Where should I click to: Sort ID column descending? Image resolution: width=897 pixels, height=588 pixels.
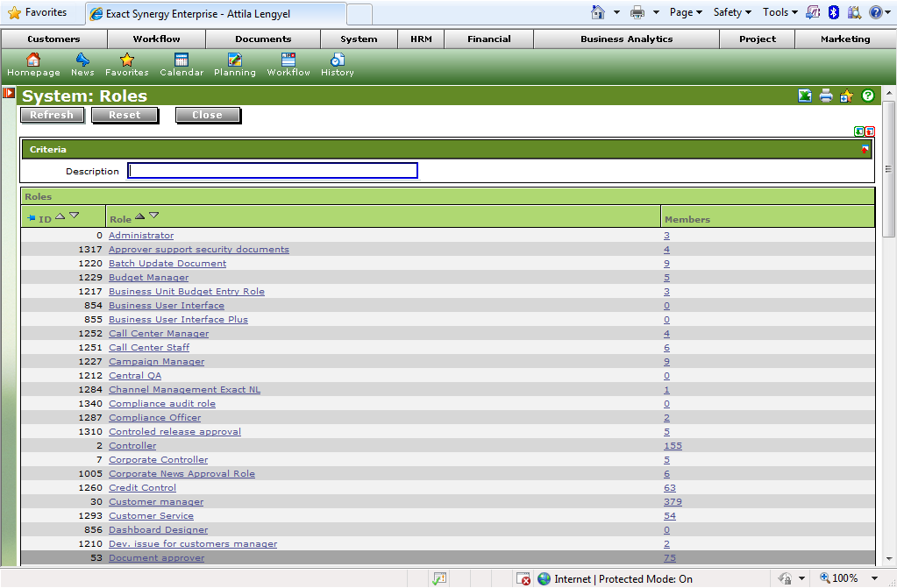(74, 216)
